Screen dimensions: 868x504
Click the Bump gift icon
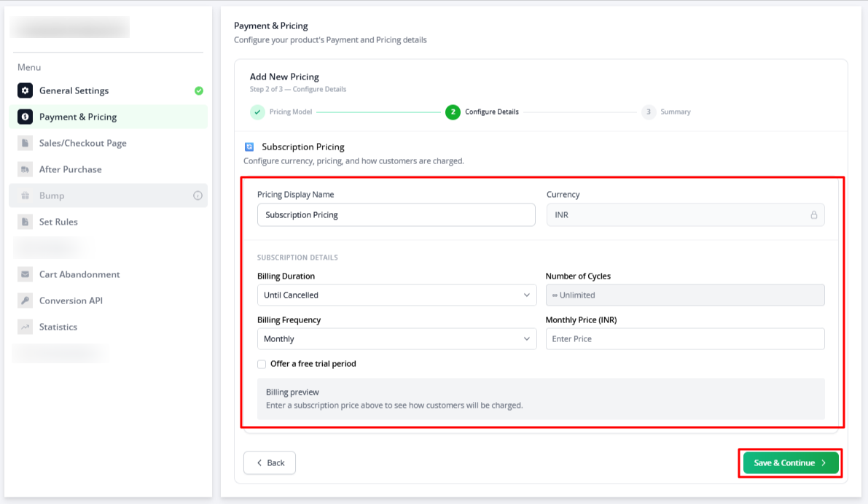25,195
